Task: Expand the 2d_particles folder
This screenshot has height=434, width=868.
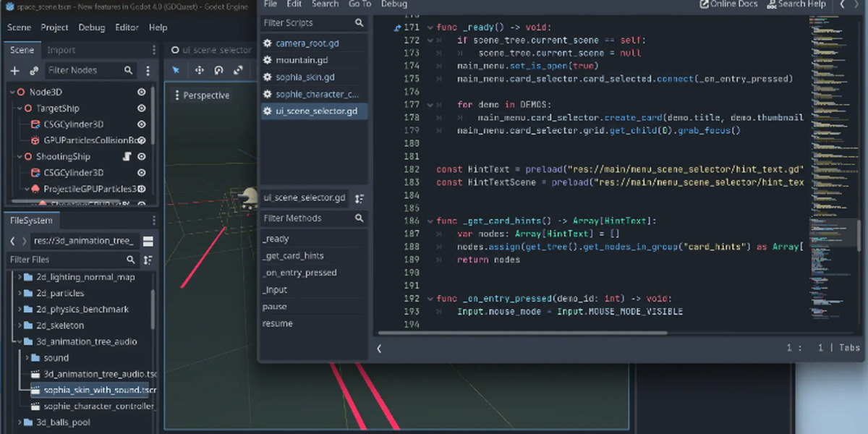Action: point(19,294)
